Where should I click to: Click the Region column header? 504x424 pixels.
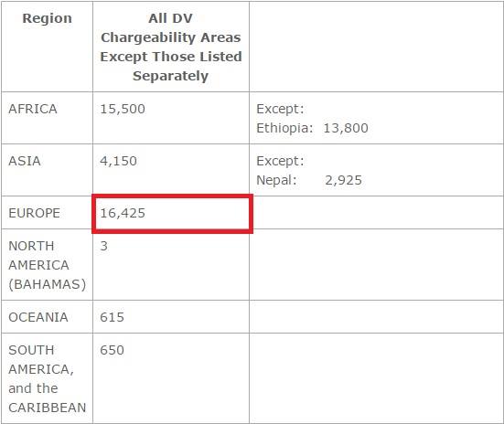pyautogui.click(x=48, y=18)
